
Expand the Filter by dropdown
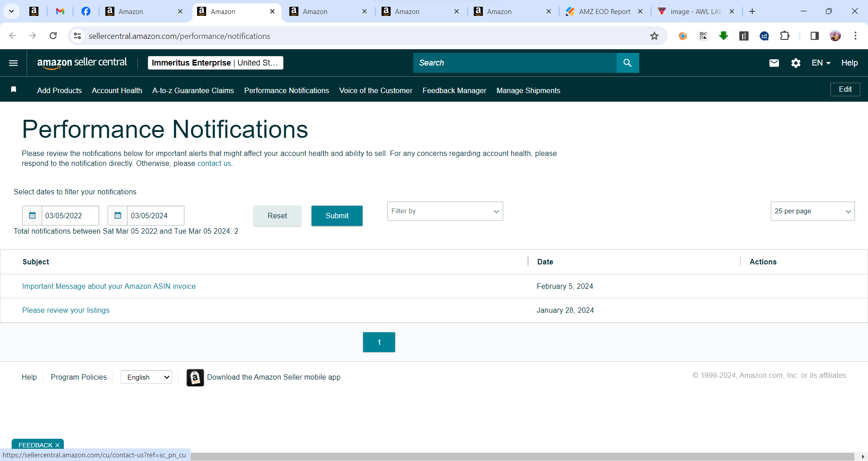445,211
